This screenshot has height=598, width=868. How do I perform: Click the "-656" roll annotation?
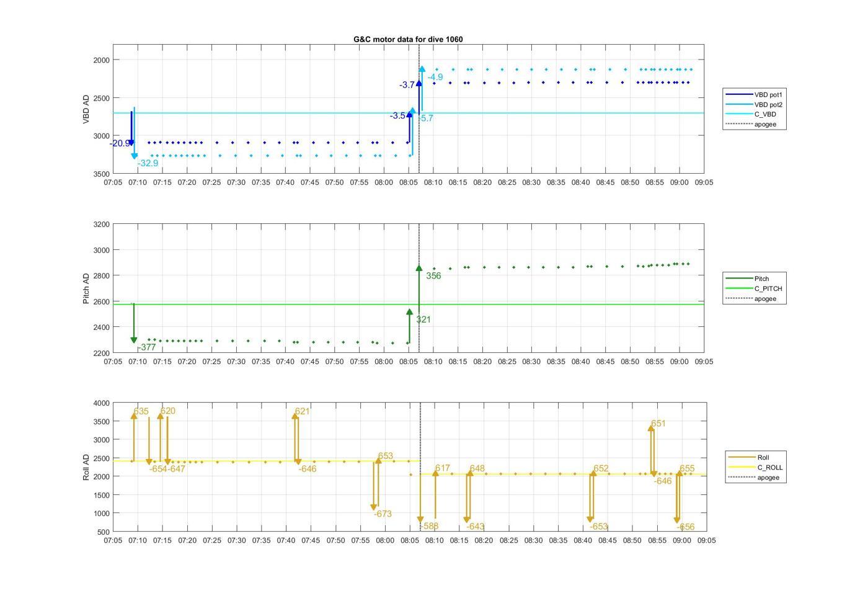coord(686,527)
